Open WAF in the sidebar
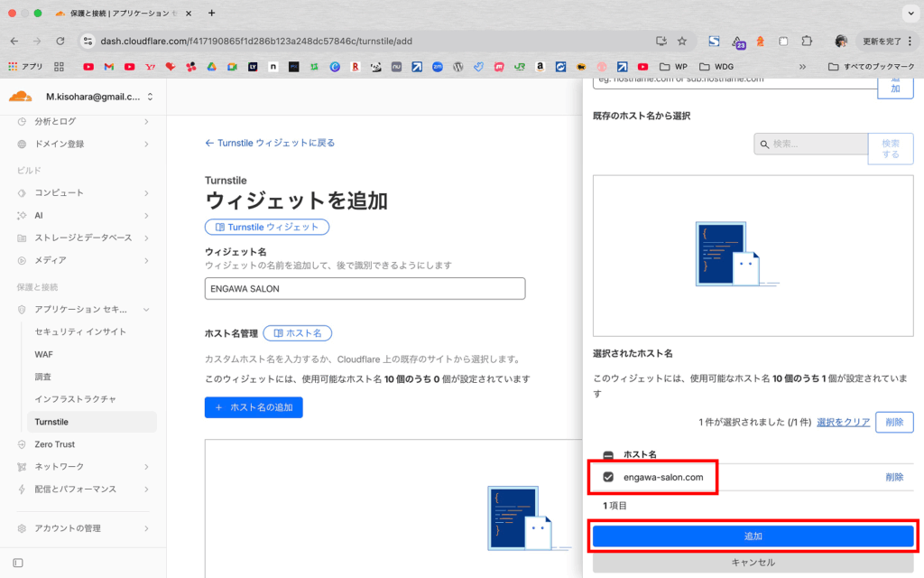 click(x=43, y=354)
